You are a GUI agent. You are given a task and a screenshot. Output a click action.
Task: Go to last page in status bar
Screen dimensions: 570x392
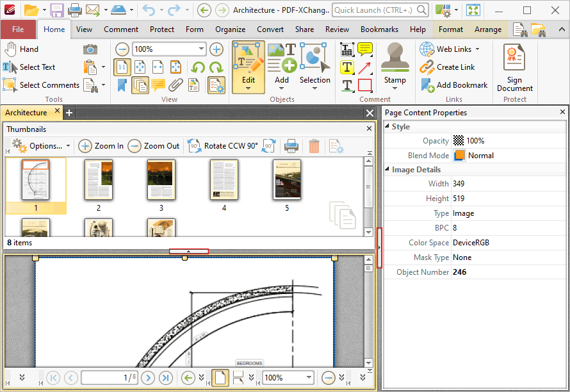point(165,378)
